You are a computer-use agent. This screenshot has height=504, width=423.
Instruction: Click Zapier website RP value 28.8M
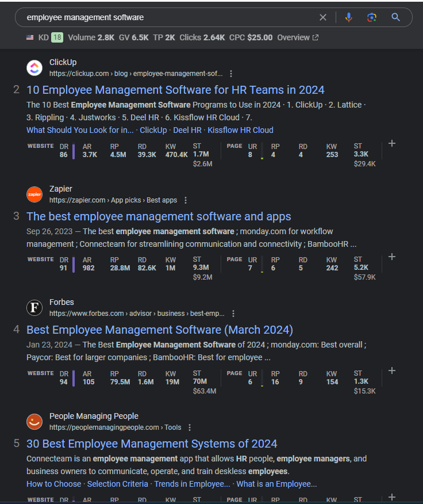point(120,268)
